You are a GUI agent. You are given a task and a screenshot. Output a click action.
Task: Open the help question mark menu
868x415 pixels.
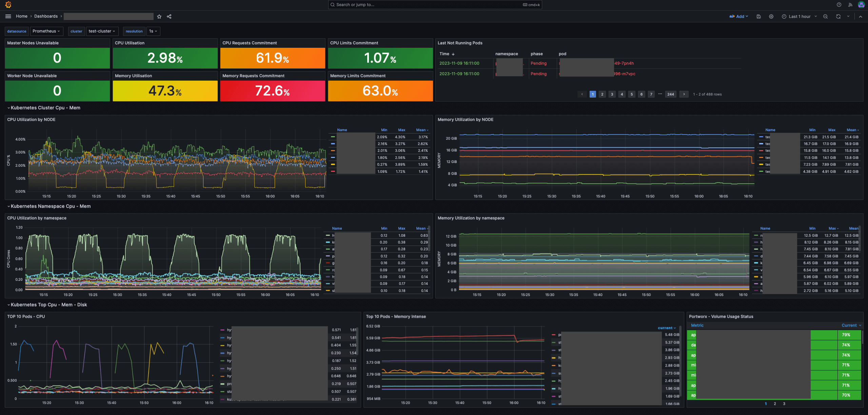839,5
